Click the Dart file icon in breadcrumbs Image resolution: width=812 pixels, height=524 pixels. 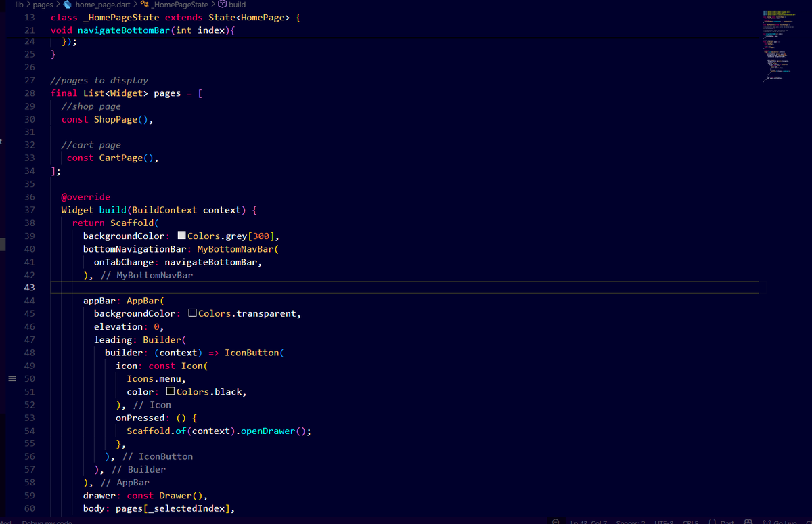67,5
